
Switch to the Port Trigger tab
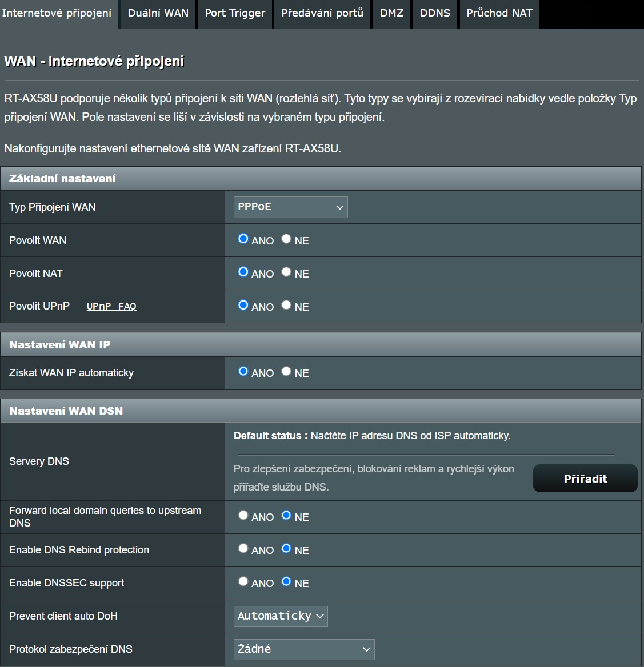[x=235, y=13]
